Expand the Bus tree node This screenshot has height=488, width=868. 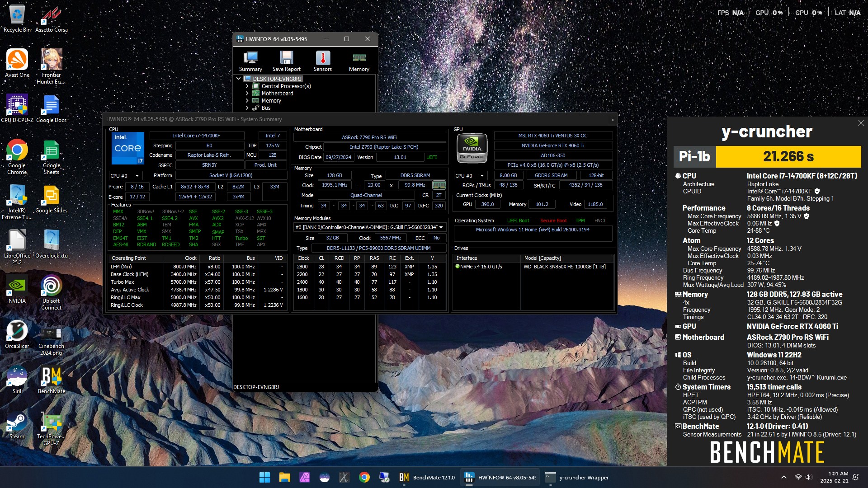pyautogui.click(x=247, y=108)
